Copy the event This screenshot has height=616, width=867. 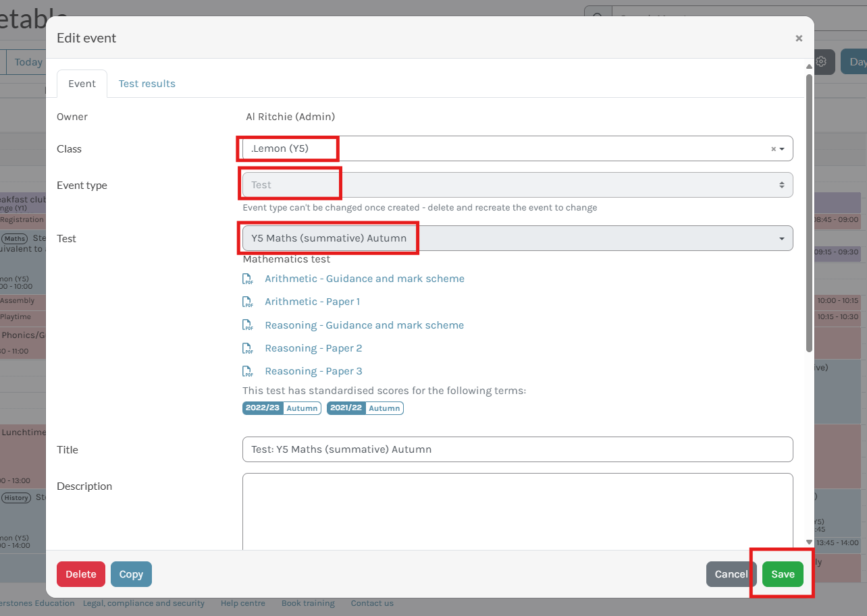pos(131,574)
